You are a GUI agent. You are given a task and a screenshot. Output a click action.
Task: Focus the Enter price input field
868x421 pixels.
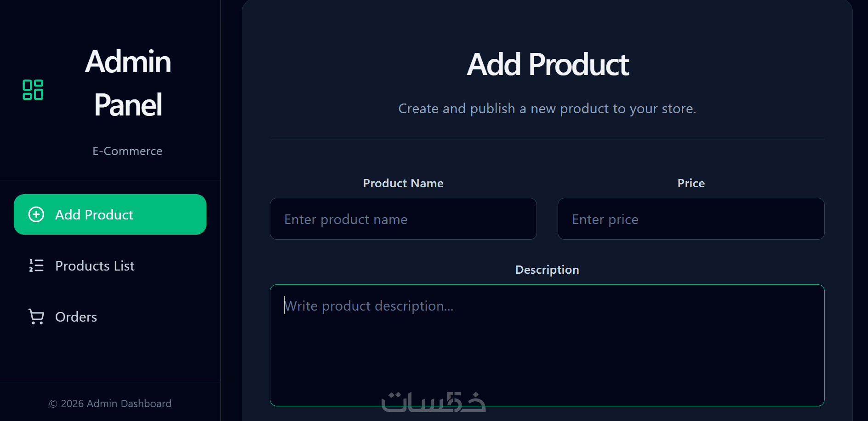point(691,219)
